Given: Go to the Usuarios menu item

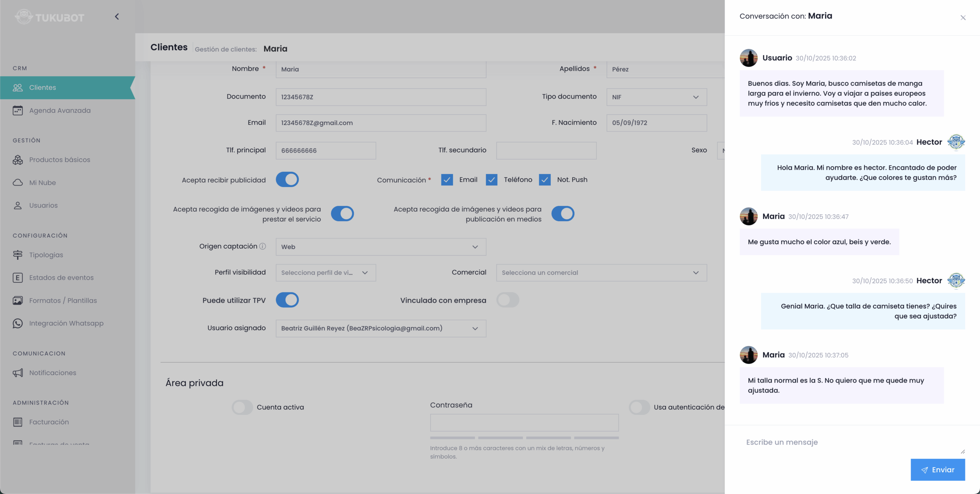Looking at the screenshot, I should 43,205.
